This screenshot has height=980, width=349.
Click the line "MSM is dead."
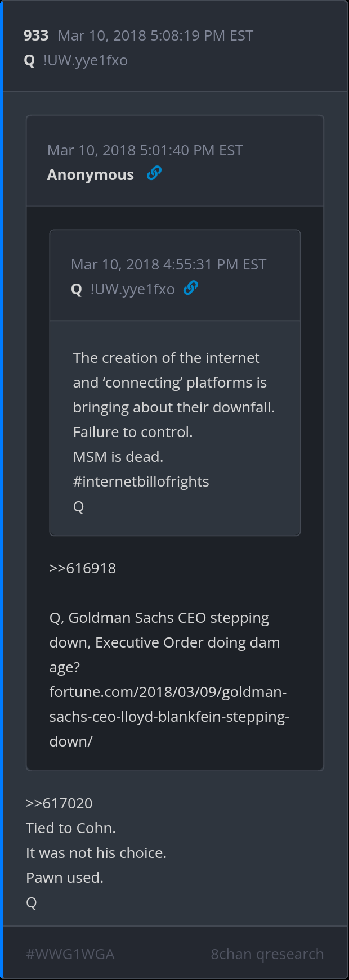click(118, 457)
